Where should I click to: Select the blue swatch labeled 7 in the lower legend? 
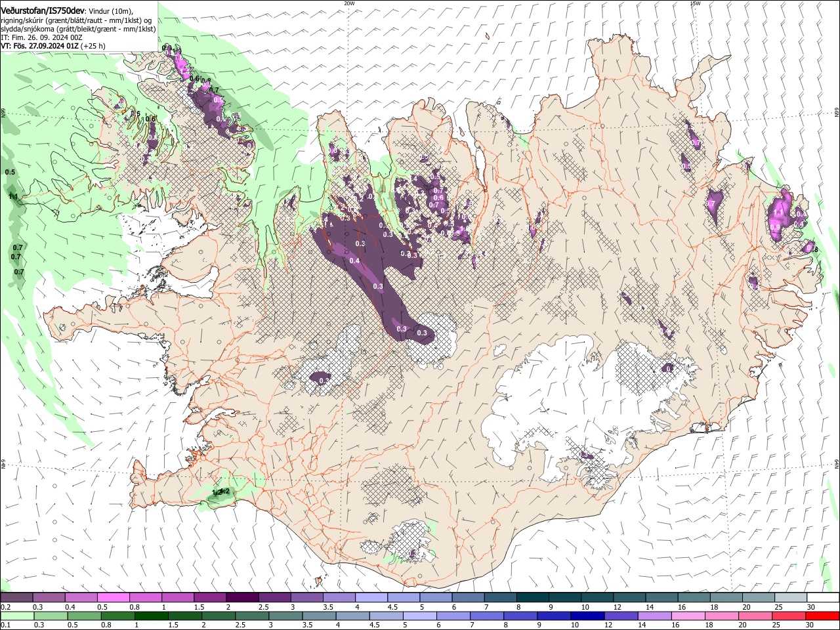click(488, 616)
